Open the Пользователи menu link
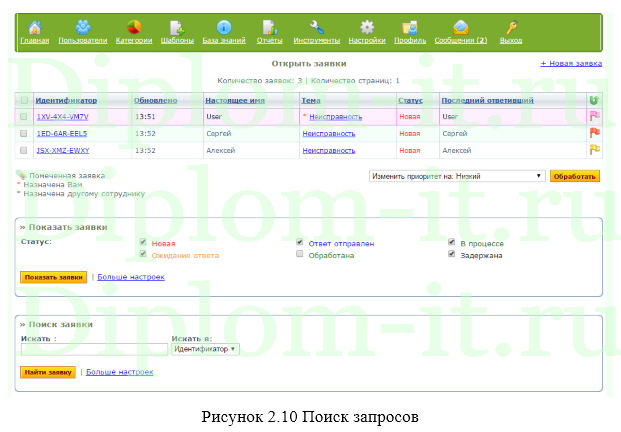Viewport: 621px width, 432px height. (x=83, y=40)
